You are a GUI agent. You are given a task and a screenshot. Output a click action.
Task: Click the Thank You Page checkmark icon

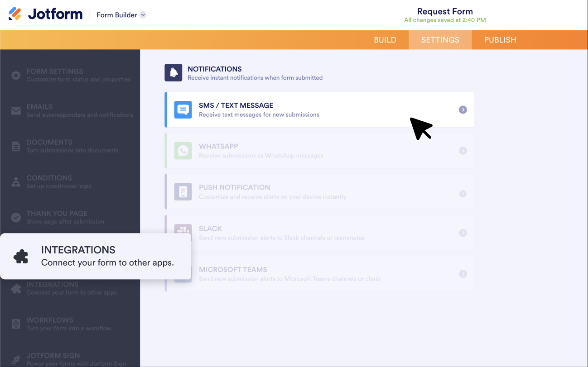click(x=16, y=217)
